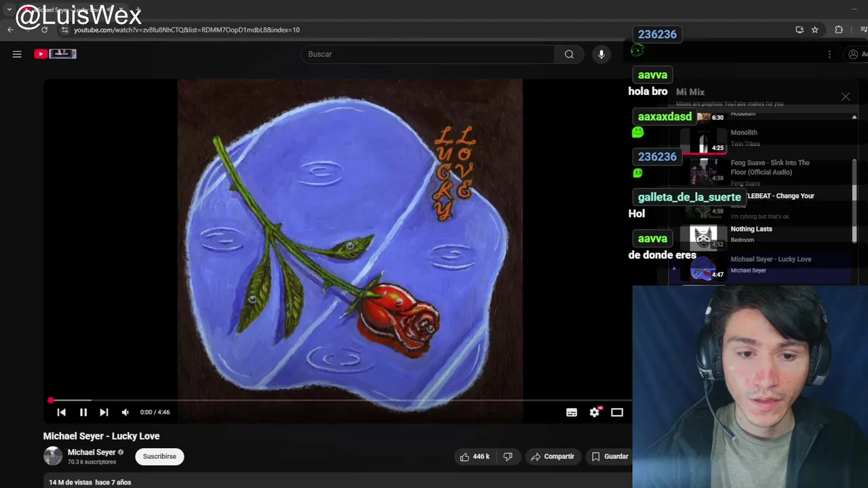This screenshot has height=488, width=868.
Task: Like the video with 446 k
Action: click(475, 457)
